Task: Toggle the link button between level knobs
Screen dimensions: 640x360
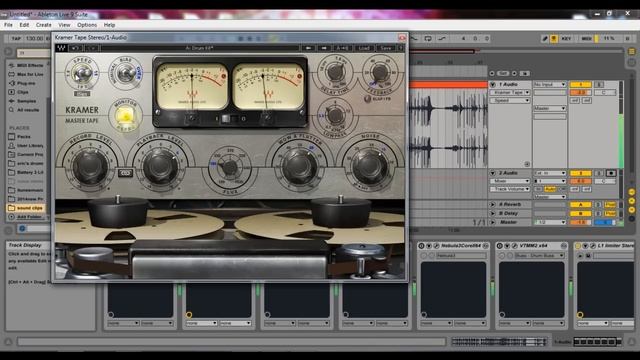Action: (125, 173)
